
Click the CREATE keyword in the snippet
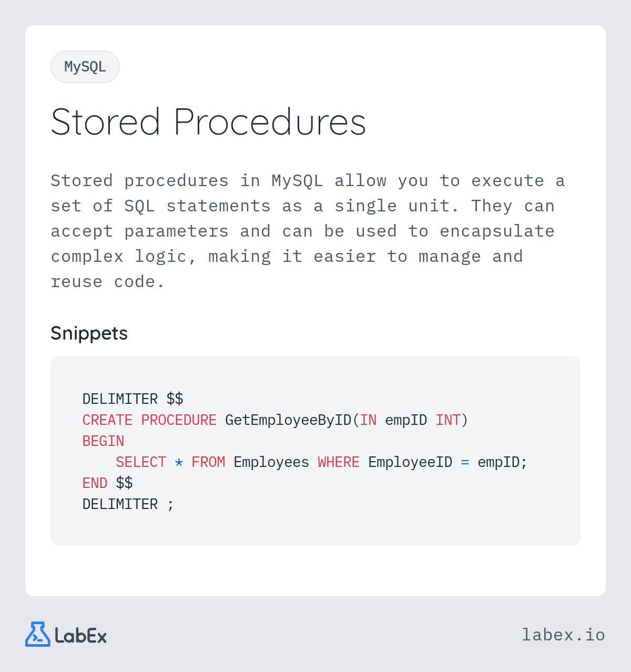click(x=107, y=420)
